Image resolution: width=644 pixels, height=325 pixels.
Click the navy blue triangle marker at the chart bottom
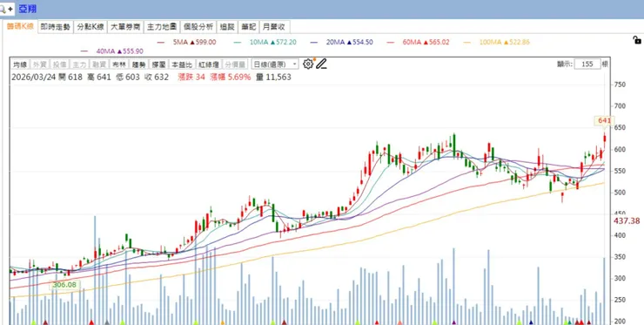(531, 322)
